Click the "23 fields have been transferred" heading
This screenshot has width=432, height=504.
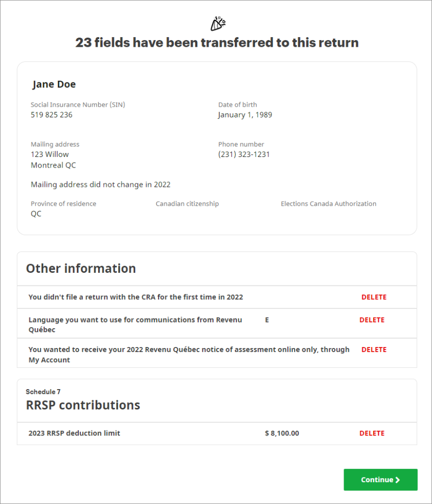217,43
